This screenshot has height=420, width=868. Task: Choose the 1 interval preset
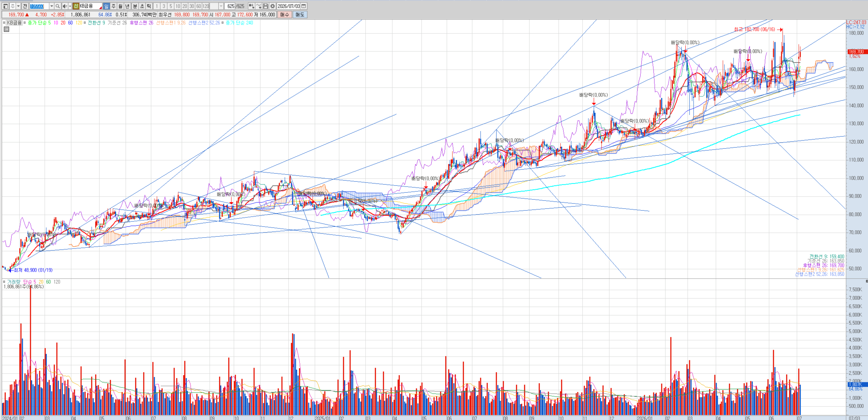[x=157, y=6]
